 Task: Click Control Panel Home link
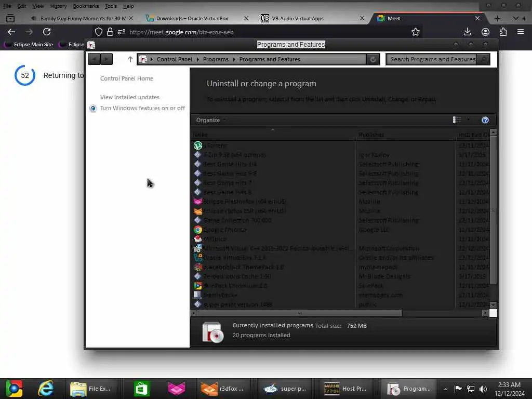tap(127, 78)
